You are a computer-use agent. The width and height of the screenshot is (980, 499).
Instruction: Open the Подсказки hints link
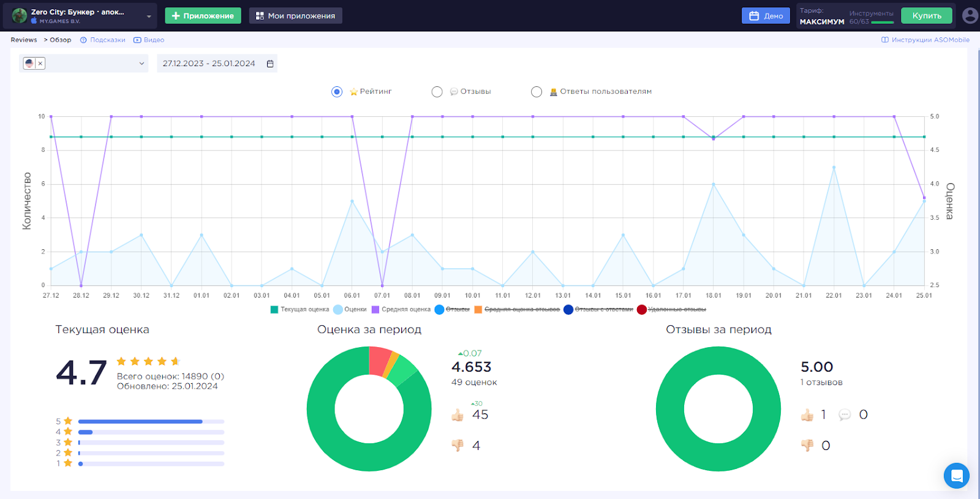(103, 40)
